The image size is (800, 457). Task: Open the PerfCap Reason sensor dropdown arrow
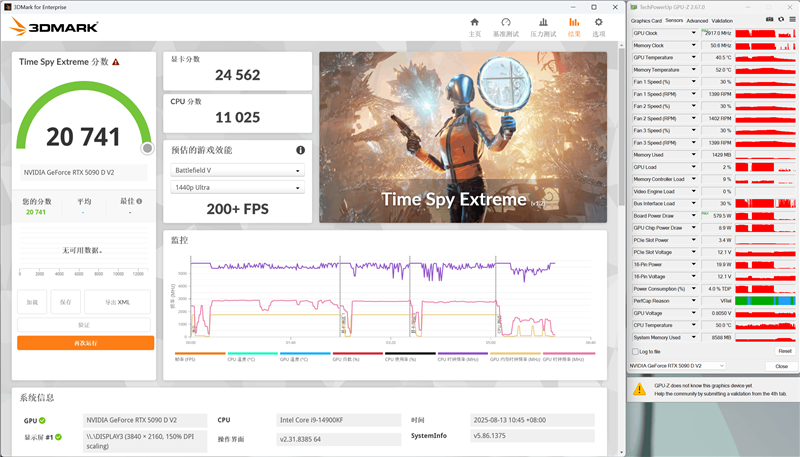pos(693,300)
